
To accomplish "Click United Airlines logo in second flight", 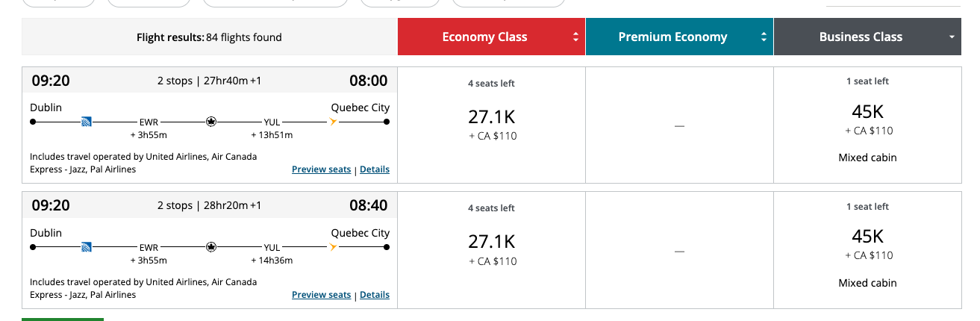I will [x=86, y=246].
